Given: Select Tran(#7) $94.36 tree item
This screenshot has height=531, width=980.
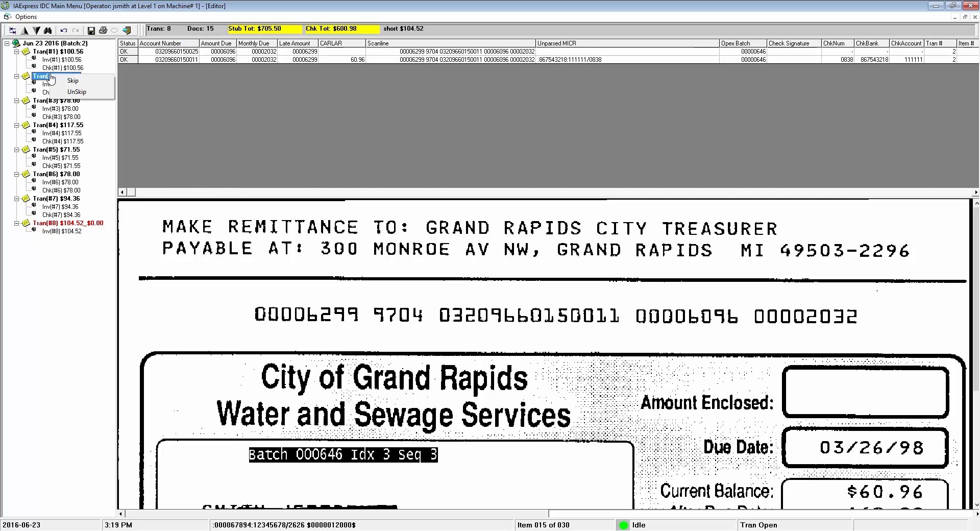Looking at the screenshot, I should pos(56,199).
